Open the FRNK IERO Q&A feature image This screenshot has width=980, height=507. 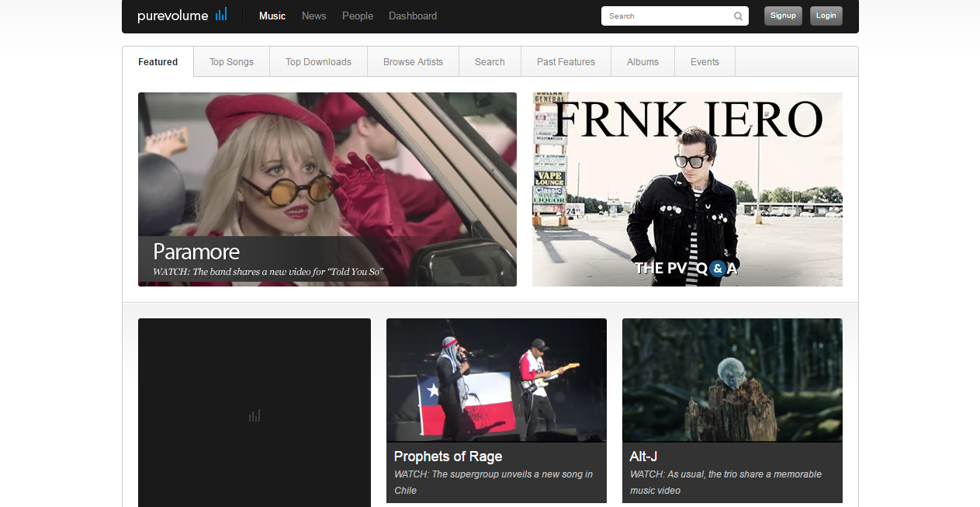(x=687, y=189)
